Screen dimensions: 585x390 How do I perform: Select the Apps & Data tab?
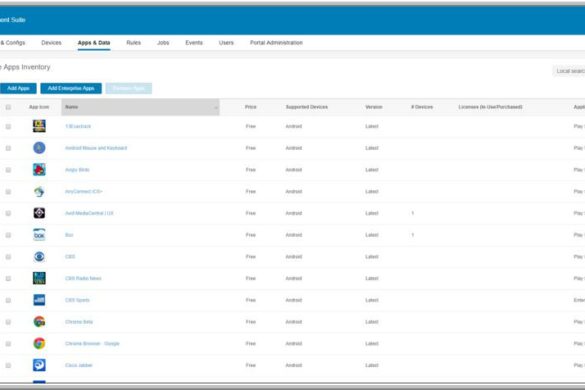[94, 43]
